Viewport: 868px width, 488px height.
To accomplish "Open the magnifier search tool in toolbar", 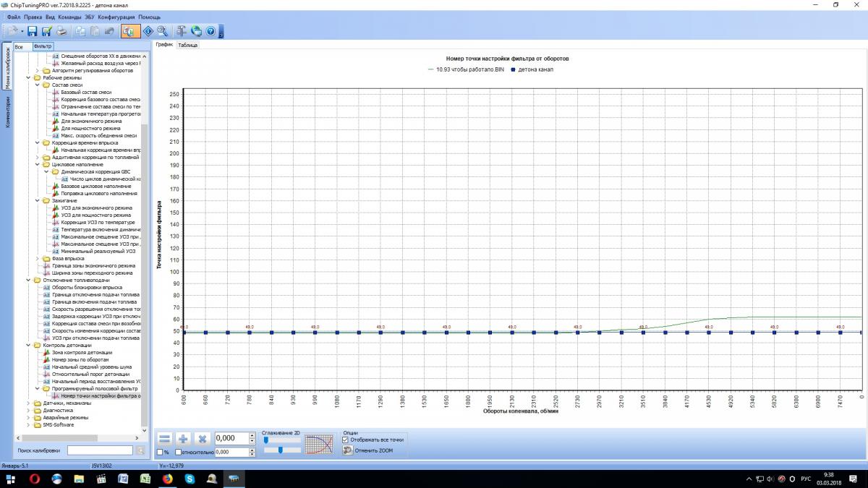I will (163, 31).
